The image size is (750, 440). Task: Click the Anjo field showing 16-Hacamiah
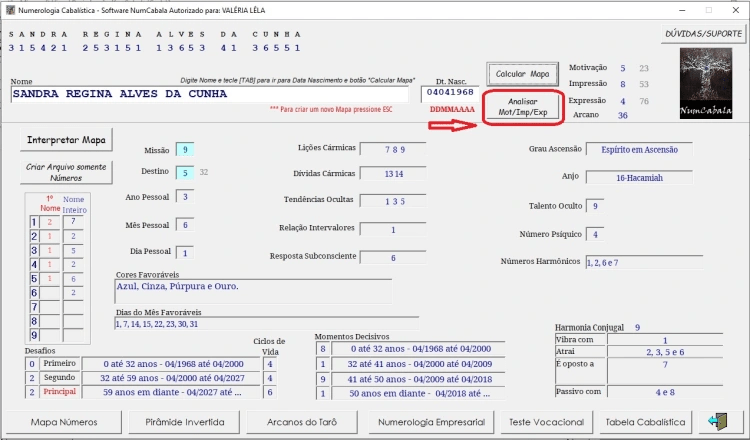[654, 178]
